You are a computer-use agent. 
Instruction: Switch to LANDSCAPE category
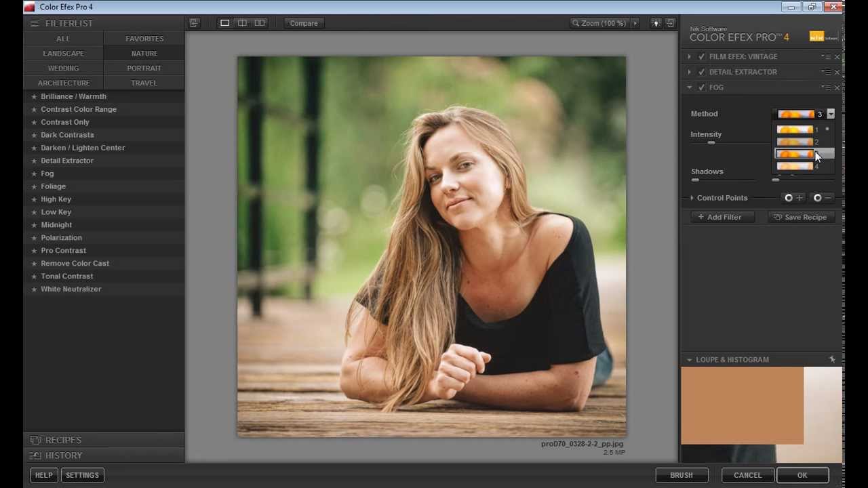(x=63, y=54)
